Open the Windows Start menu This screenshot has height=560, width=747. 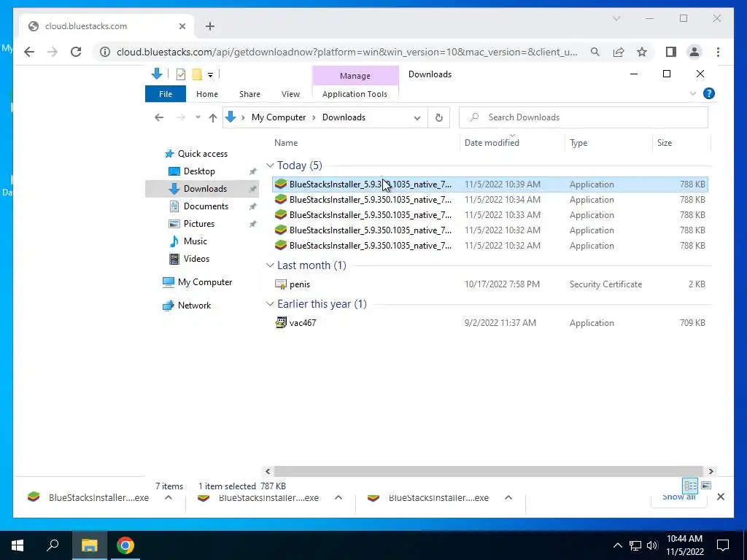(18, 545)
